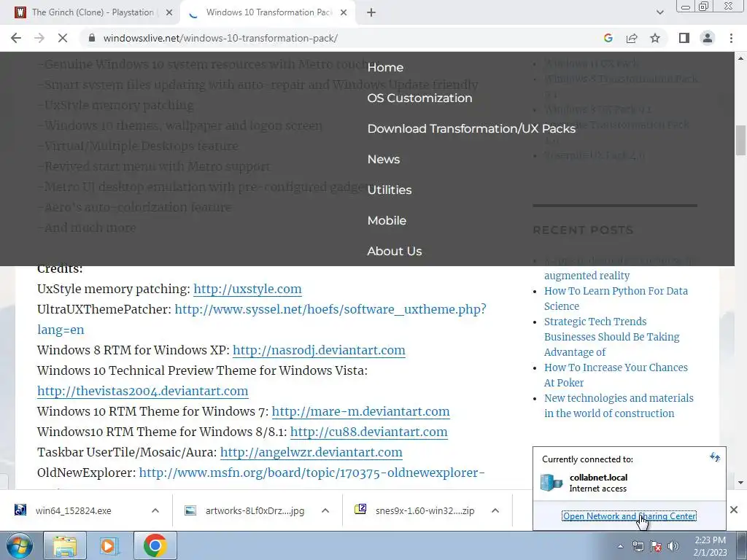The image size is (747, 560).
Task: Open News menu item
Action: (x=384, y=160)
